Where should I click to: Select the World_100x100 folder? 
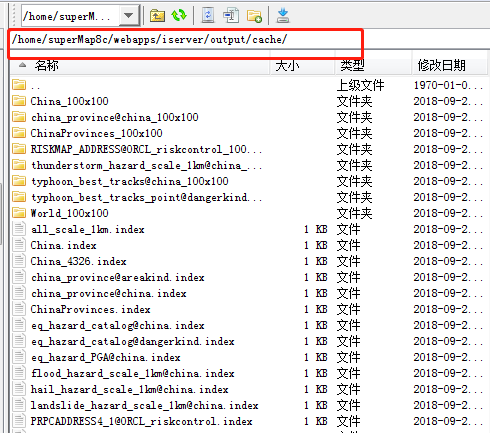(x=69, y=213)
